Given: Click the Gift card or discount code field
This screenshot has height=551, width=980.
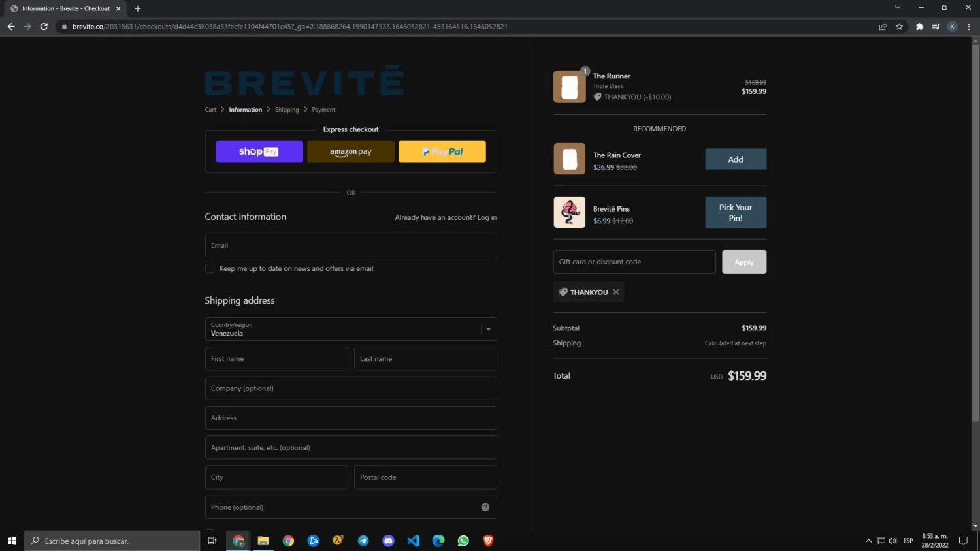Looking at the screenshot, I should tap(634, 262).
